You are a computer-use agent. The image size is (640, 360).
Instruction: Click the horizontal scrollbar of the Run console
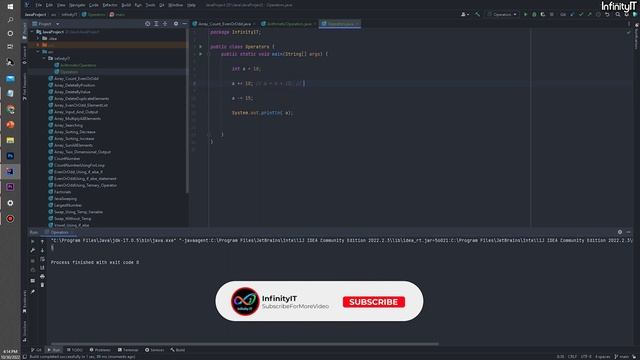244,344
